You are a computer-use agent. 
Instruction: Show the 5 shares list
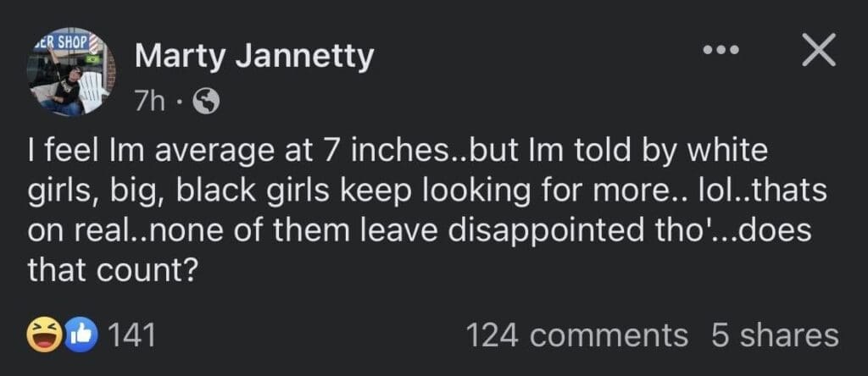(774, 335)
